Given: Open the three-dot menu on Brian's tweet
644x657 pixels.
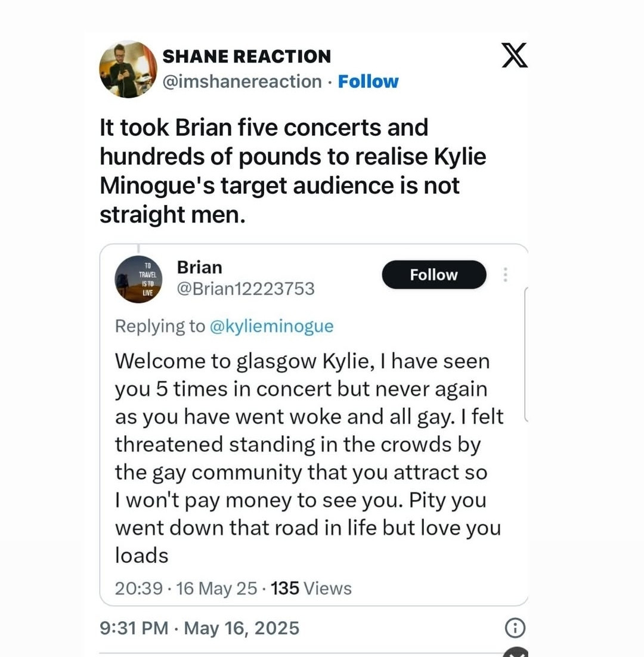Looking at the screenshot, I should pyautogui.click(x=505, y=275).
